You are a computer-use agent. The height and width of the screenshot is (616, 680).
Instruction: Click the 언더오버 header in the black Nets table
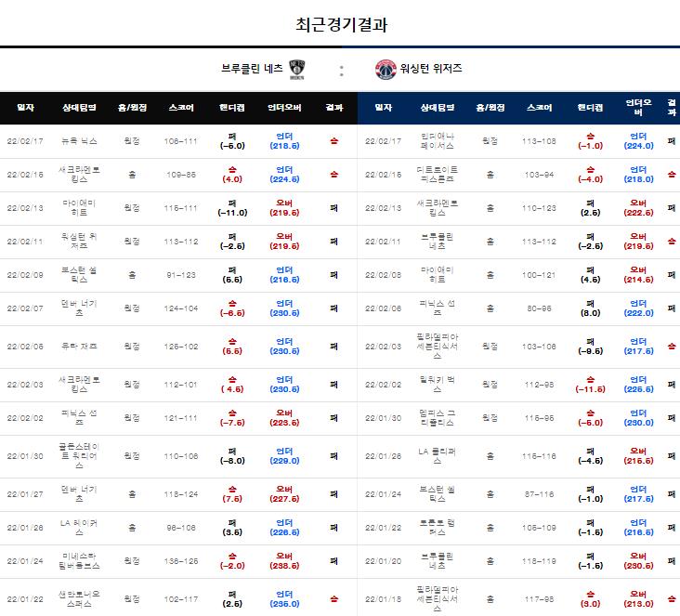click(x=284, y=108)
